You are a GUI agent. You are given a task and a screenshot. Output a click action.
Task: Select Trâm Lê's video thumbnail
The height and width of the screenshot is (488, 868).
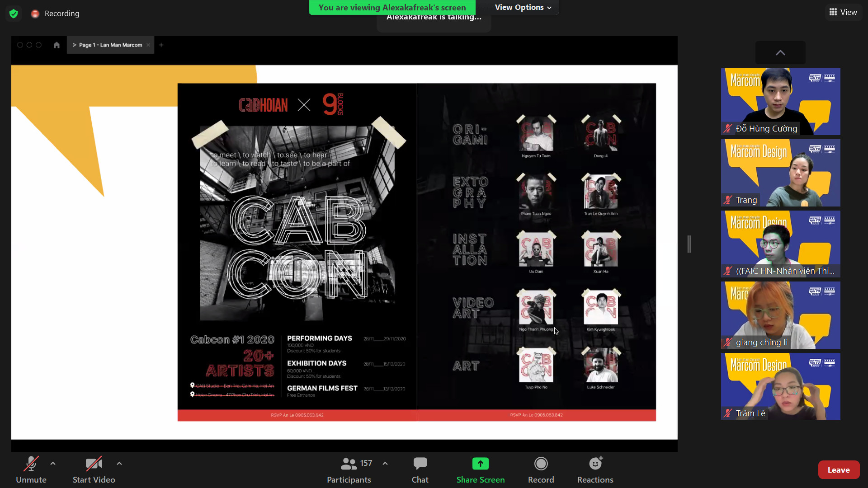tap(781, 386)
